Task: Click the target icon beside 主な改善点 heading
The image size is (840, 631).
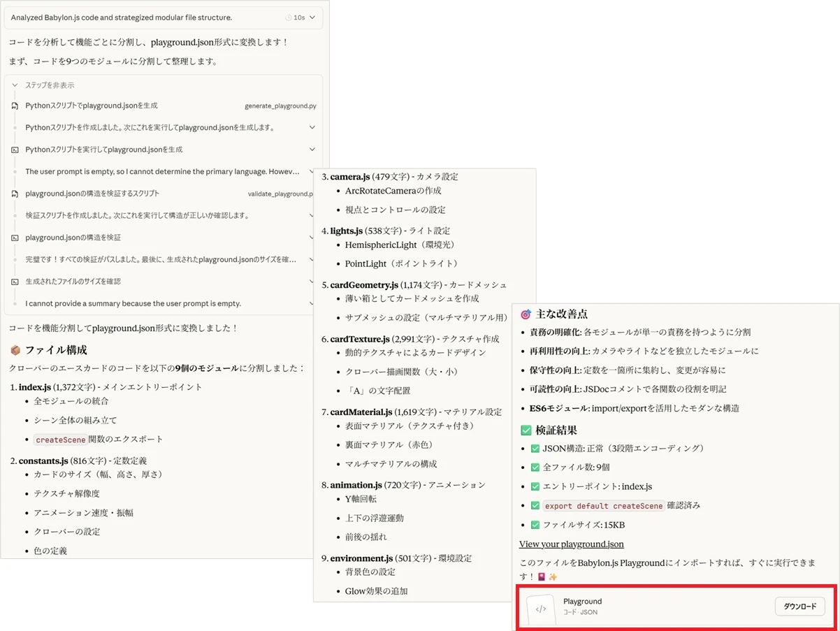Action: [x=527, y=314]
